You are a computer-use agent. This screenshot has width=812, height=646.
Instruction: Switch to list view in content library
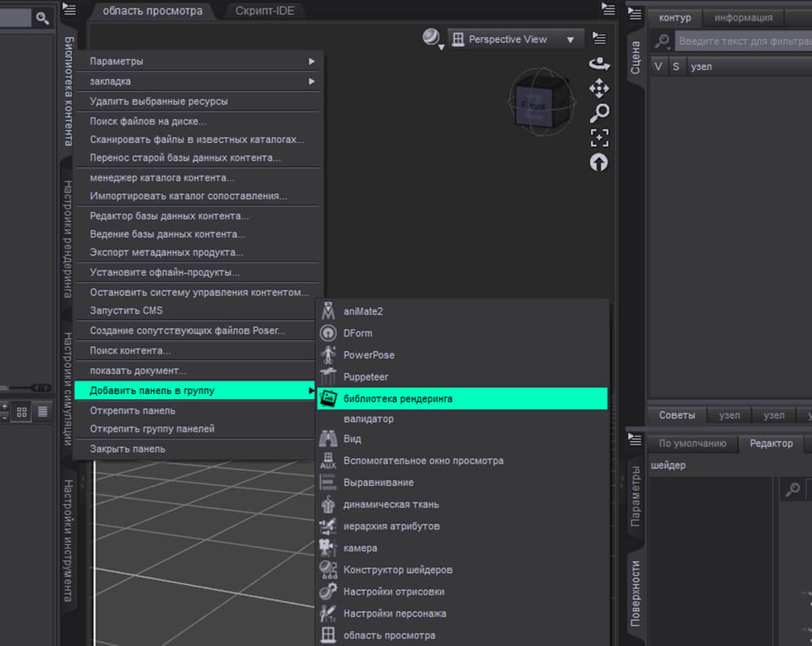pos(42,412)
